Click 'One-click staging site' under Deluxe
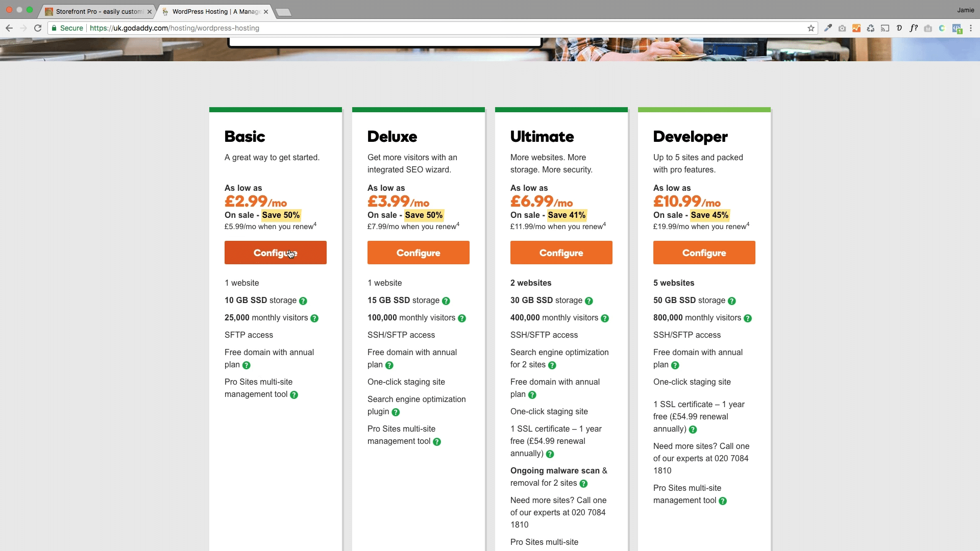Viewport: 980px width, 551px height. click(x=406, y=382)
